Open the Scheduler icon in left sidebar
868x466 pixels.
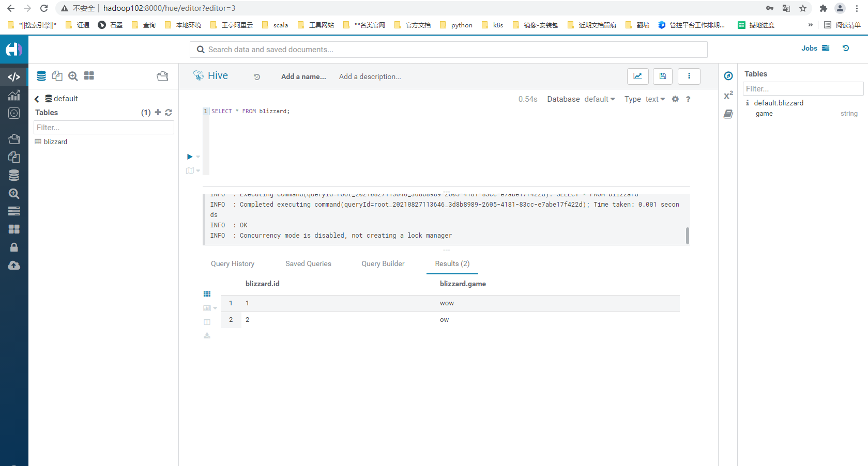tap(14, 113)
